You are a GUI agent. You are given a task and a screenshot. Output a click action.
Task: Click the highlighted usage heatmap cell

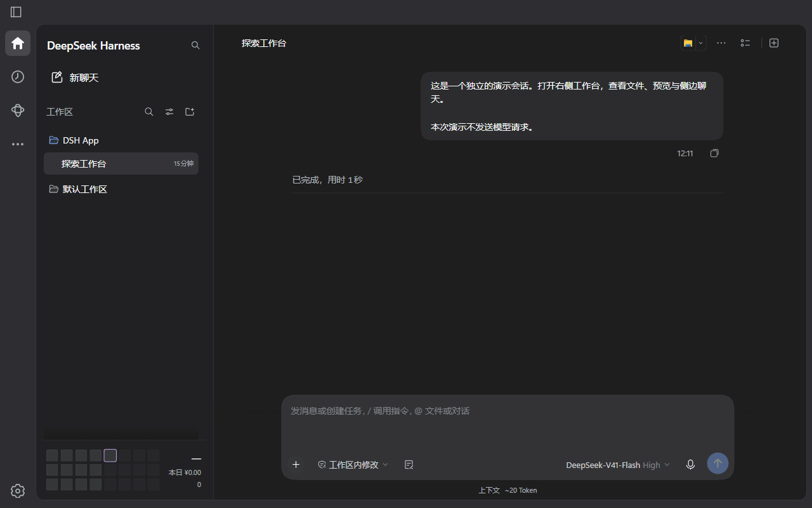point(110,455)
